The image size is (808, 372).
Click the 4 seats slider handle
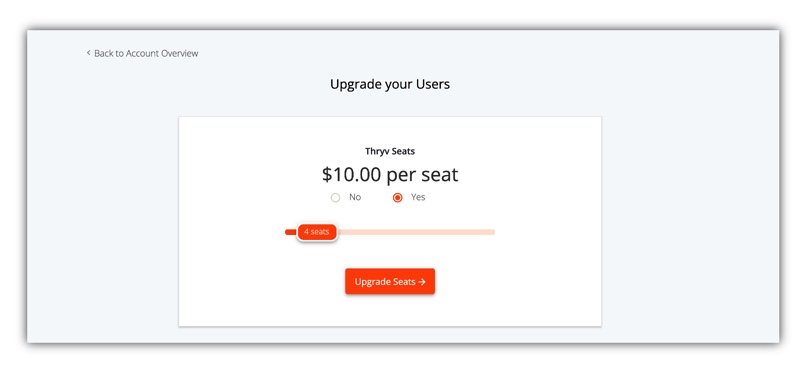[317, 232]
